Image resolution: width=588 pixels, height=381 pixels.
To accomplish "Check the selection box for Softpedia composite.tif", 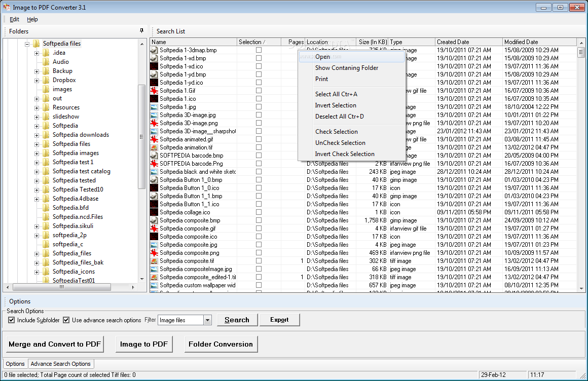I will coord(259,261).
